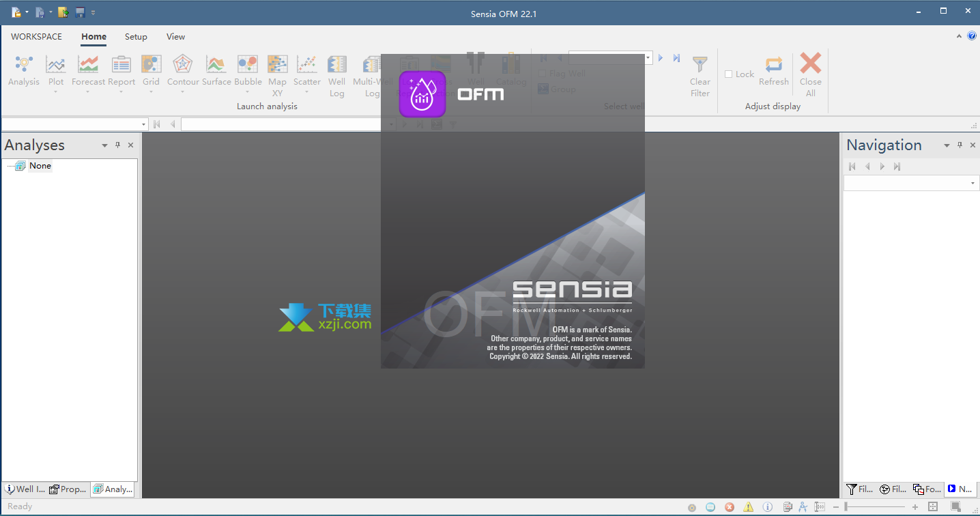Screen dimensions: 980x516
Task: Click the Surface map icon
Action: [216, 65]
